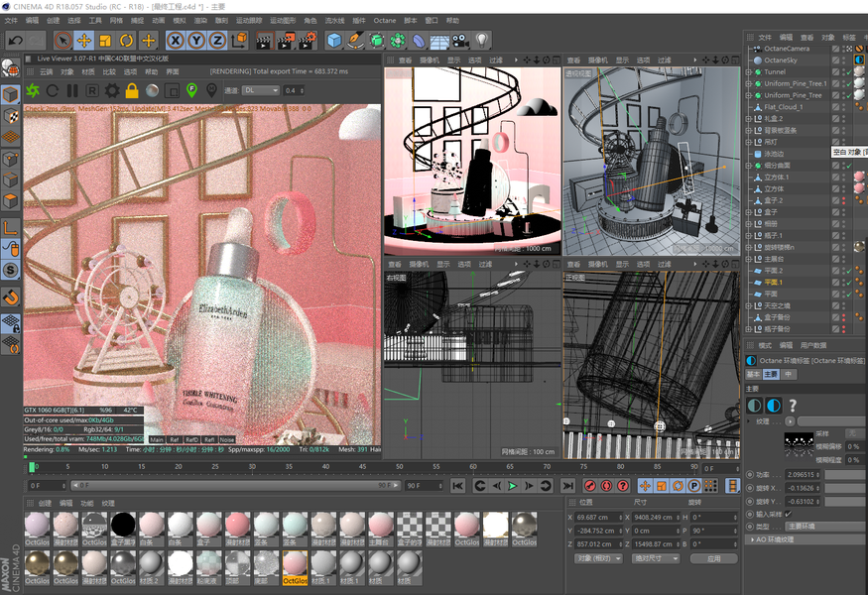Click the Undo arrow in the top toolbar

[16, 41]
